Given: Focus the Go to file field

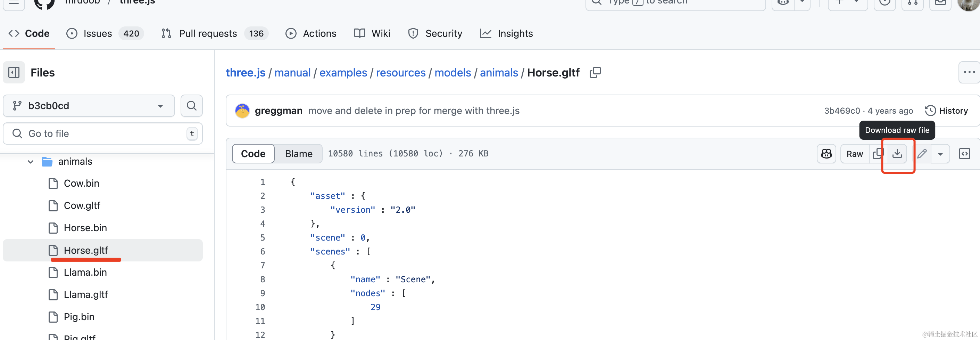Looking at the screenshot, I should 103,133.
